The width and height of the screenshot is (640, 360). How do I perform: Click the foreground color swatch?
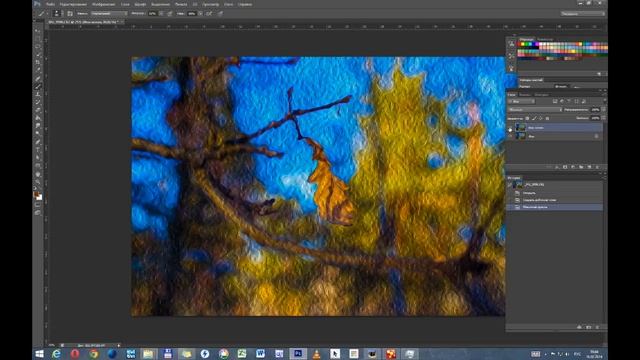pos(36,195)
